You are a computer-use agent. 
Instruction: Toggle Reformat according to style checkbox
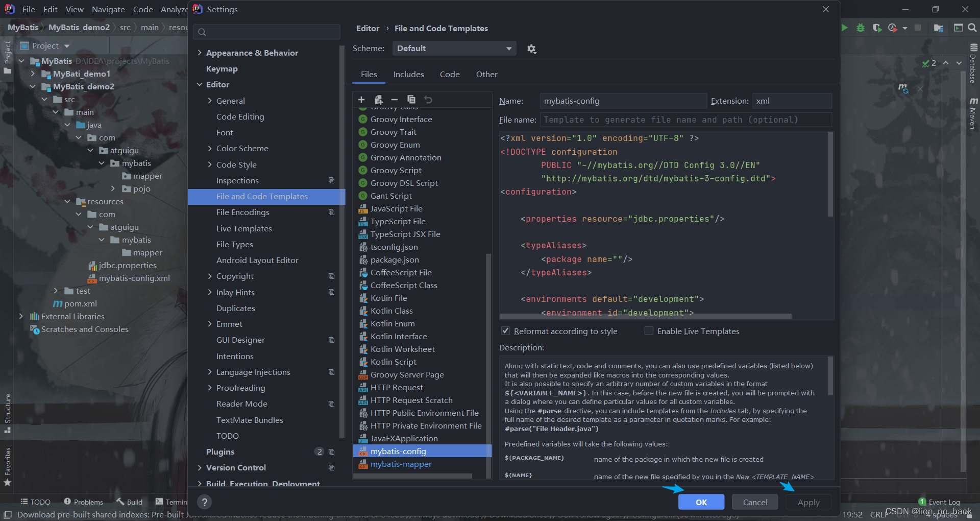point(505,331)
